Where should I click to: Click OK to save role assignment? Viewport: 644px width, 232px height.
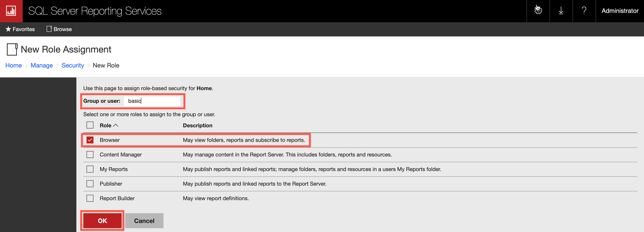(x=102, y=221)
